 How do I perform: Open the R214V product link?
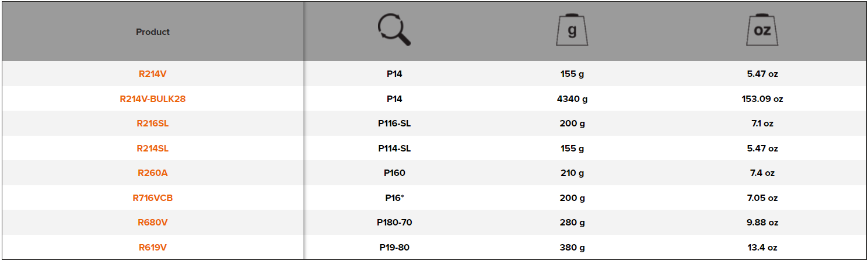point(153,74)
